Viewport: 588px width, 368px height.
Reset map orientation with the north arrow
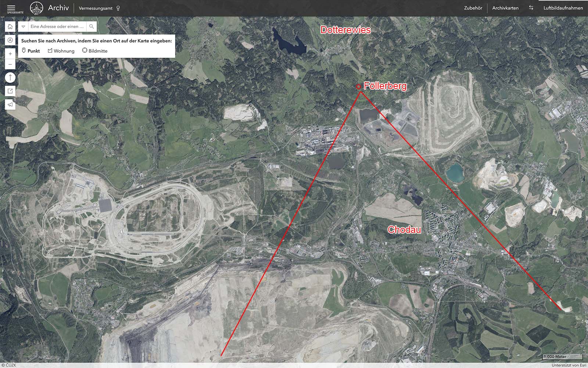coord(10,78)
